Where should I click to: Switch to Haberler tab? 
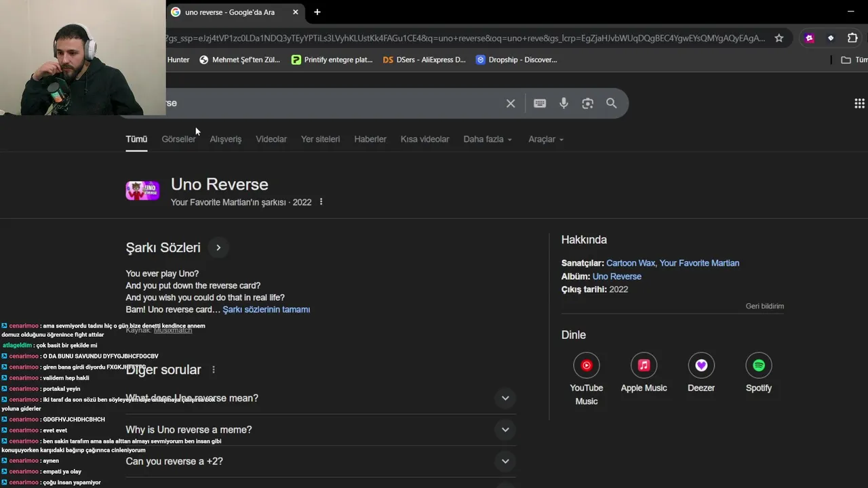370,139
